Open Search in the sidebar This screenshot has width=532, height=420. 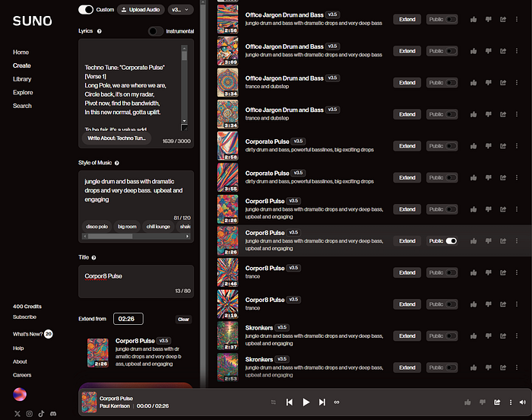22,106
